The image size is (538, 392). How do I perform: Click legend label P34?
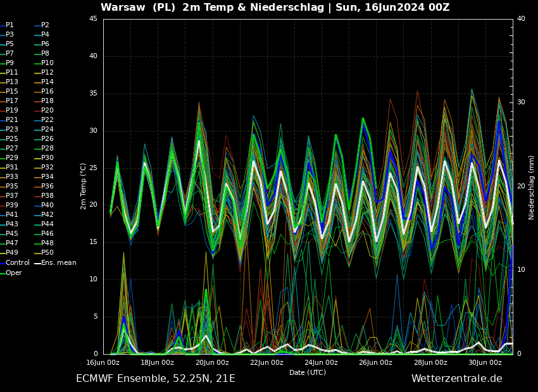pyautogui.click(x=47, y=177)
